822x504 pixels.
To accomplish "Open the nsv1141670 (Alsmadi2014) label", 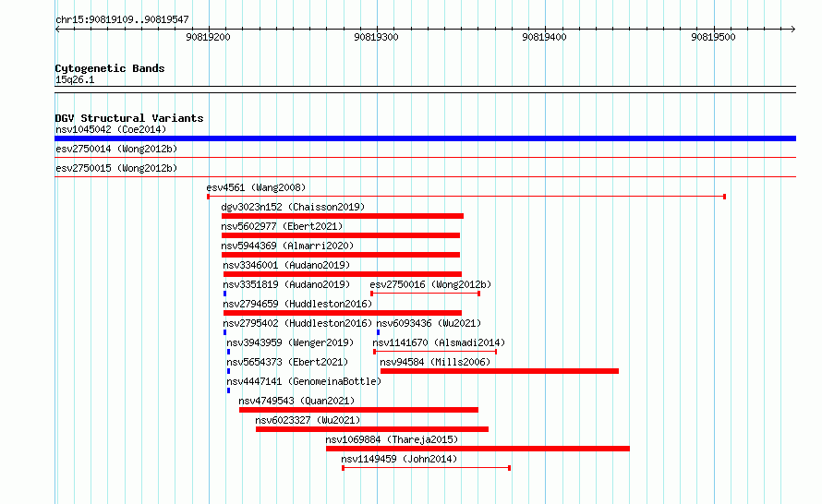I will coord(439,342).
